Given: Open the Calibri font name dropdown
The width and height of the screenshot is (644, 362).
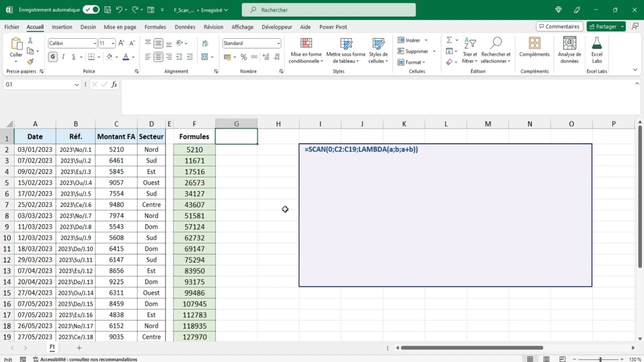Looking at the screenshot, I should pyautogui.click(x=94, y=43).
